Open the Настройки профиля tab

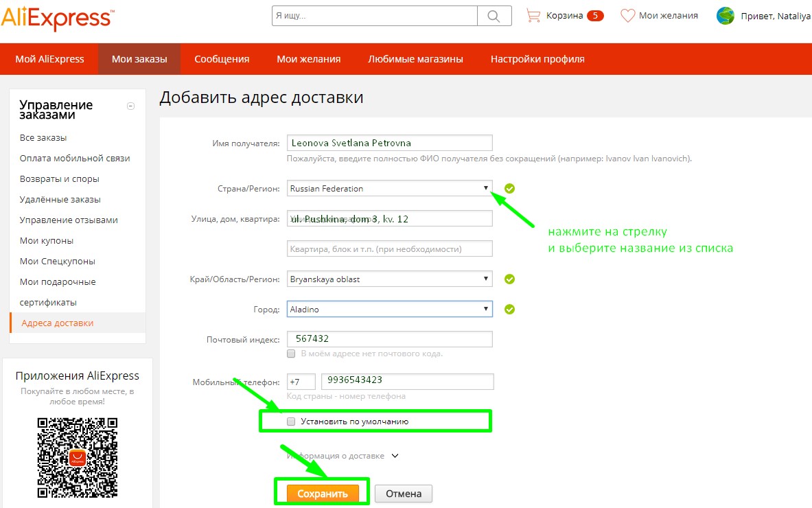point(537,59)
